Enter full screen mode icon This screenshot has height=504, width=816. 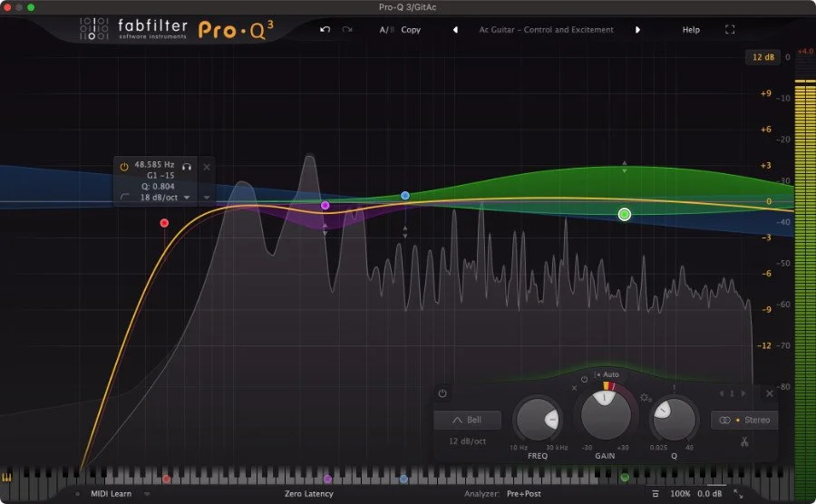pos(730,30)
